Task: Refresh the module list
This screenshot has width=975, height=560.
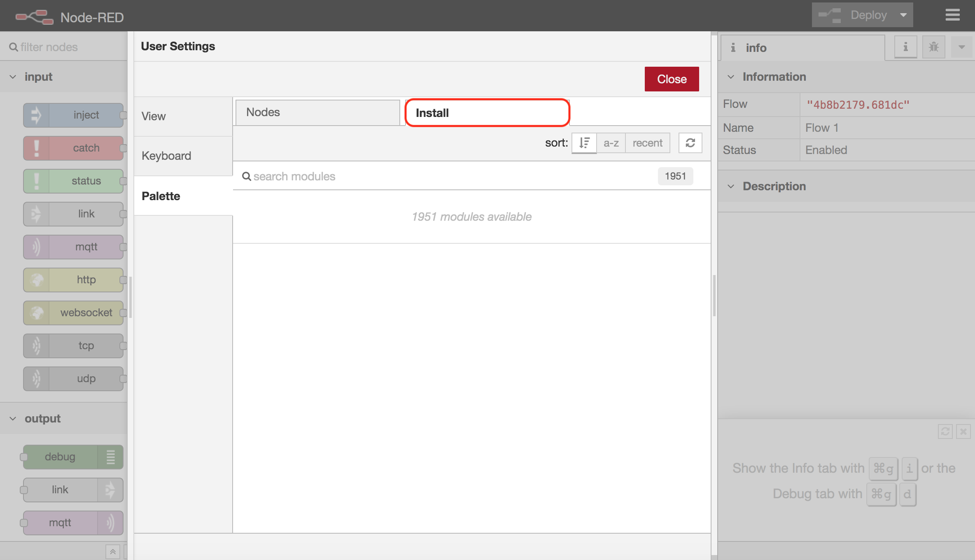Action: [x=690, y=143]
